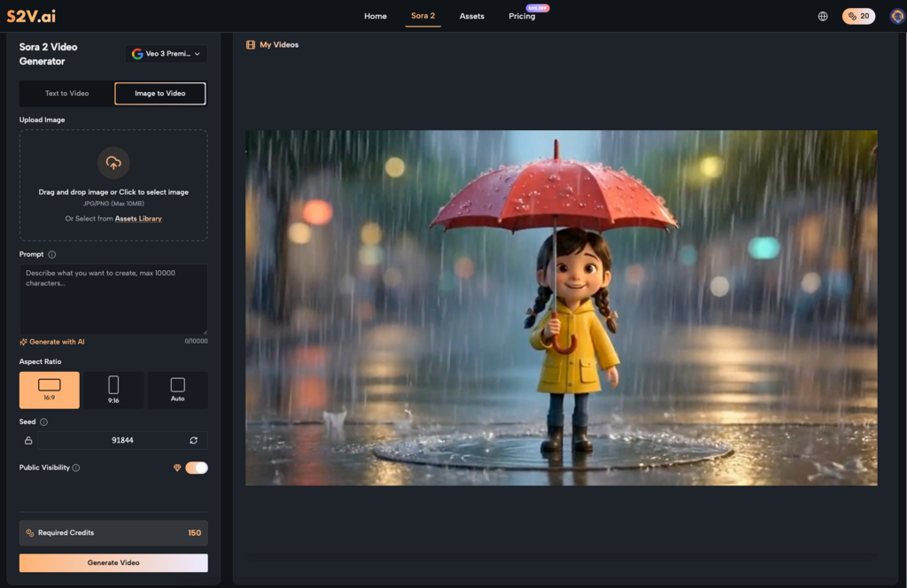This screenshot has height=588, width=907.
Task: Randomize seed with the refresh icon
Action: [x=193, y=440]
